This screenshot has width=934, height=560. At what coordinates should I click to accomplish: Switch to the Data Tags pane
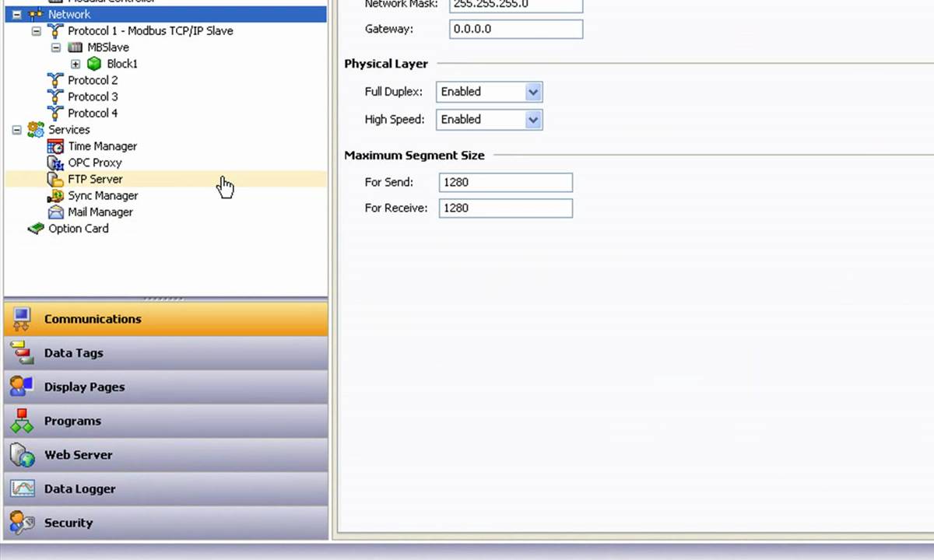point(166,353)
